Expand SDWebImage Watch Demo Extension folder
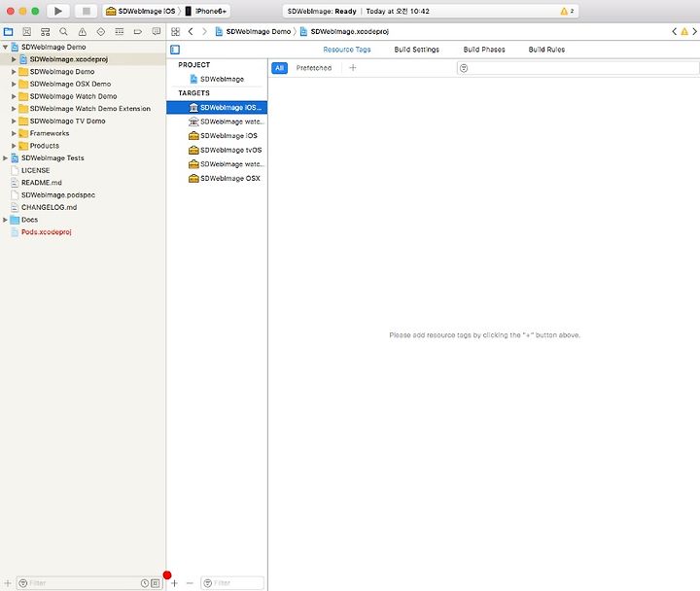 coord(14,109)
